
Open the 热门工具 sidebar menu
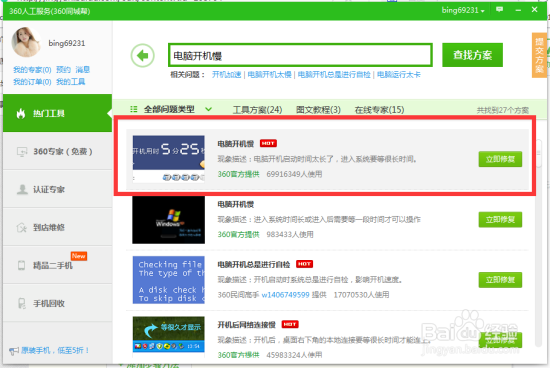tap(58, 113)
